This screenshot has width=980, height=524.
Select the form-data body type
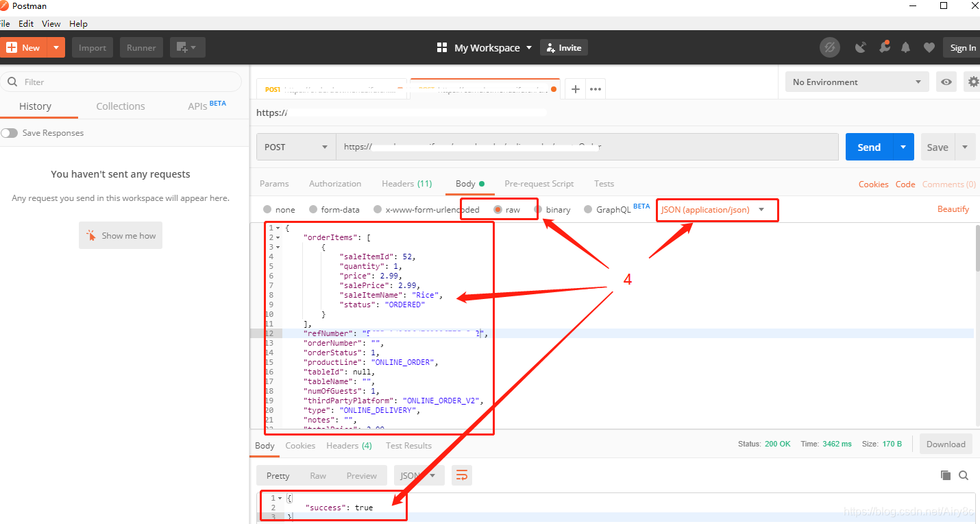313,209
